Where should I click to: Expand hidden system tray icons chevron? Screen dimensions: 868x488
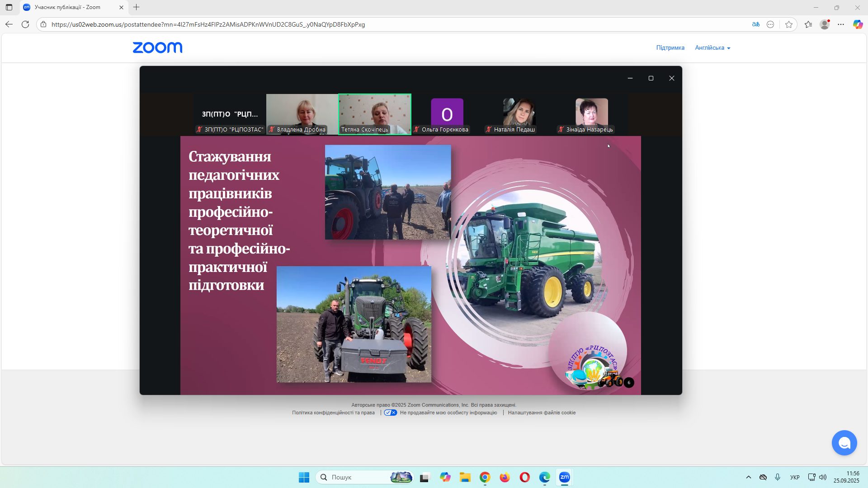click(x=748, y=477)
